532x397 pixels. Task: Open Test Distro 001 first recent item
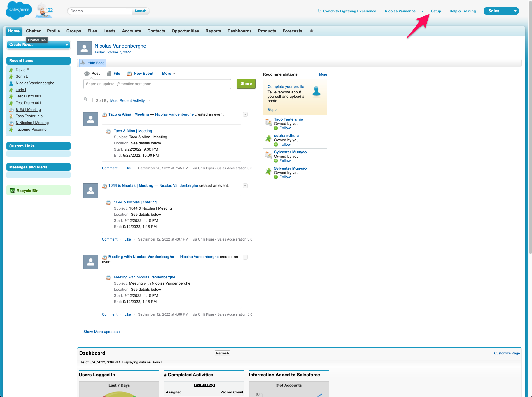click(x=28, y=96)
